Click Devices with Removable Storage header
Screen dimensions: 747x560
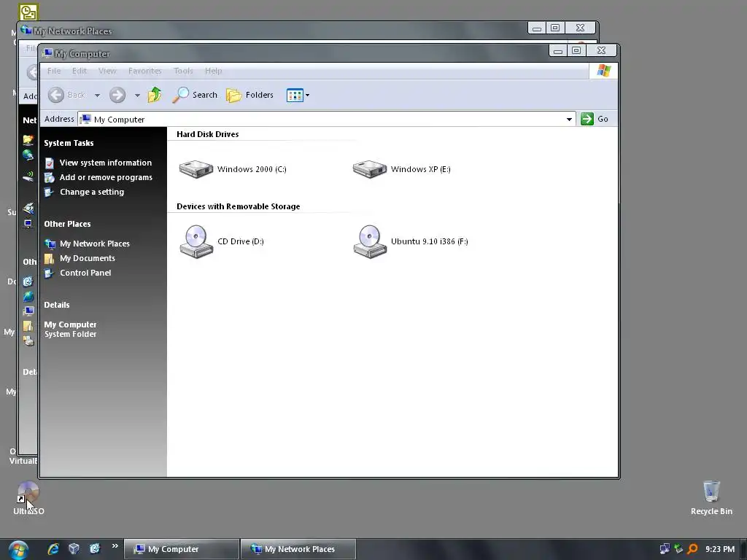pyautogui.click(x=239, y=206)
